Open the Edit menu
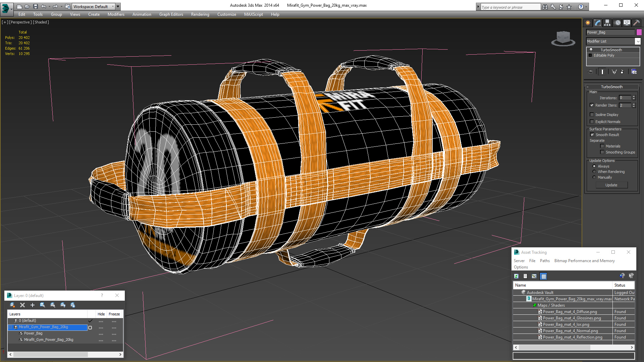644x362 pixels. (x=22, y=14)
